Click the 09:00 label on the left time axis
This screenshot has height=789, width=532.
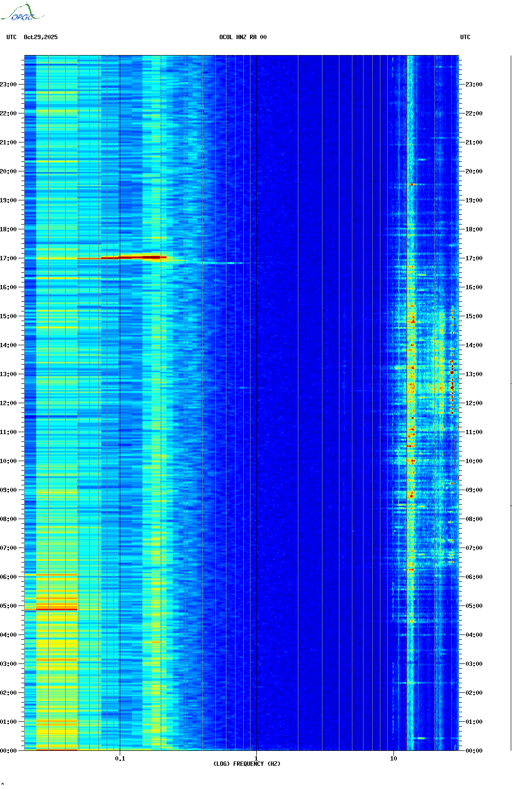8,490
